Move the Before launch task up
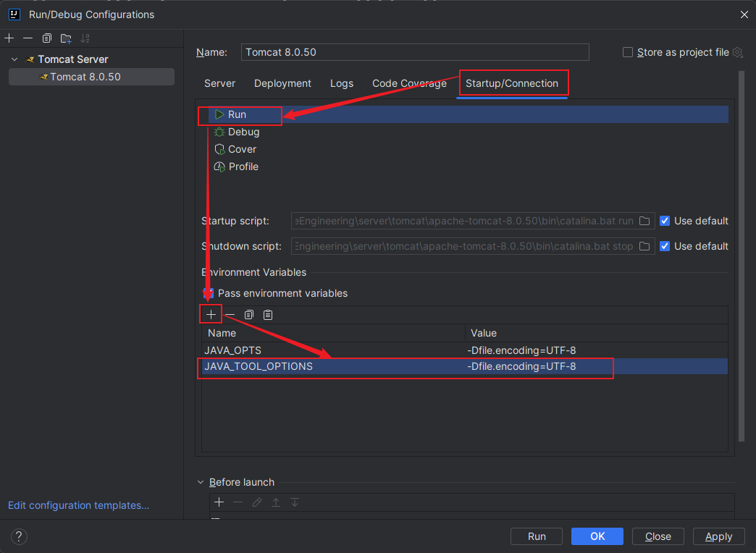The width and height of the screenshot is (756, 553). 276,502
